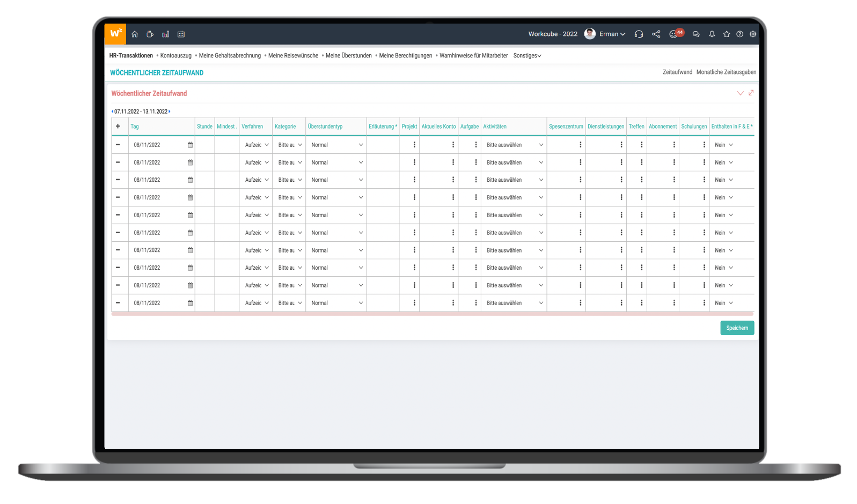Image resolution: width=857 pixels, height=504 pixels.
Task: Open the notifications bell icon
Action: pyautogui.click(x=712, y=34)
